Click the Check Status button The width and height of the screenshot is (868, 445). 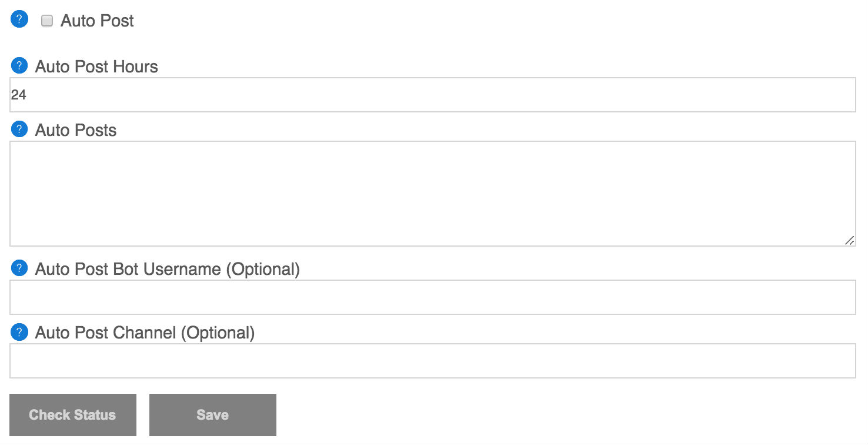tap(73, 415)
